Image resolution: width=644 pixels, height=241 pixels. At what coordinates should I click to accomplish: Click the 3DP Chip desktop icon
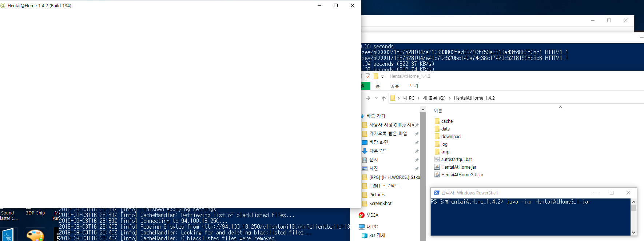pos(35,213)
